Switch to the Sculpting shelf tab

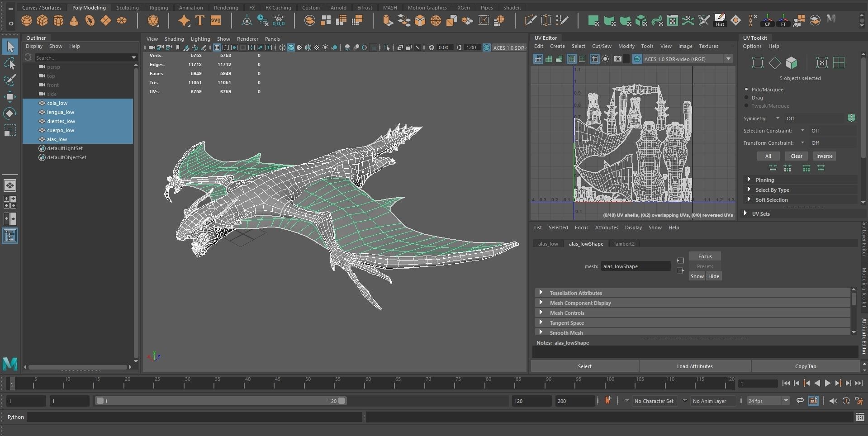(x=128, y=8)
